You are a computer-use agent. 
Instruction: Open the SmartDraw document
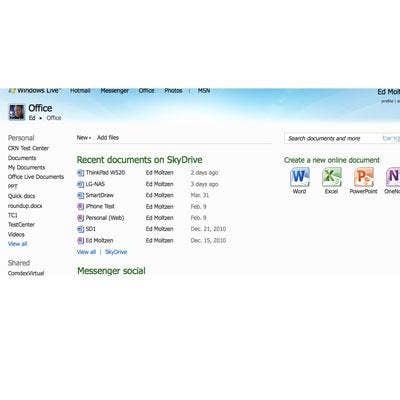100,195
